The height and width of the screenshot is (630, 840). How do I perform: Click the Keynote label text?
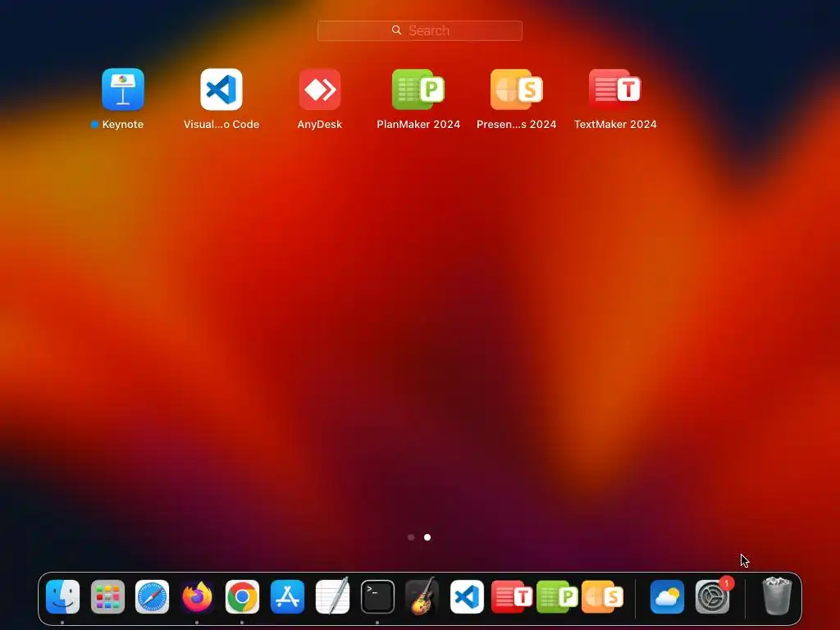[123, 125]
